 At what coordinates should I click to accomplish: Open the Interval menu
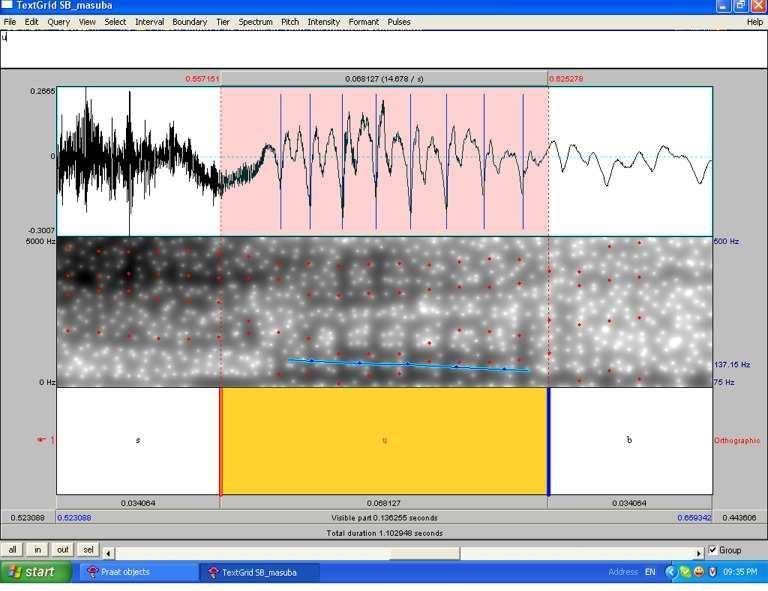pyautogui.click(x=149, y=22)
